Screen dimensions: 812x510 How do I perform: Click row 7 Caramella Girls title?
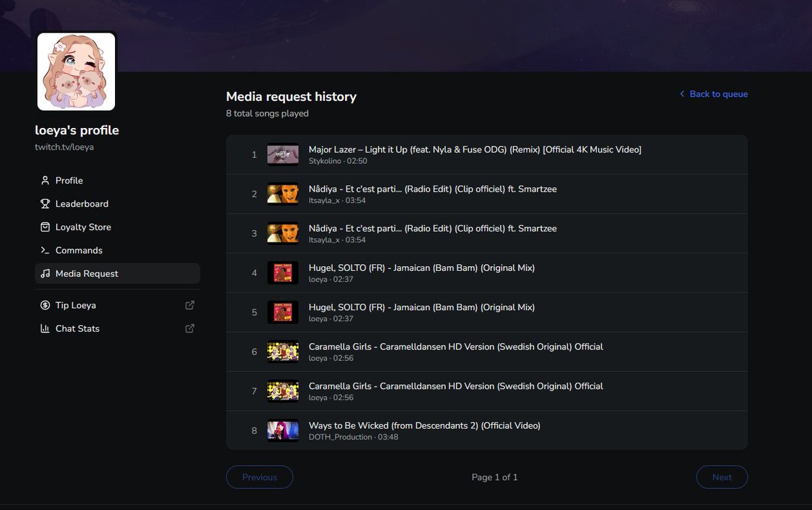point(456,386)
